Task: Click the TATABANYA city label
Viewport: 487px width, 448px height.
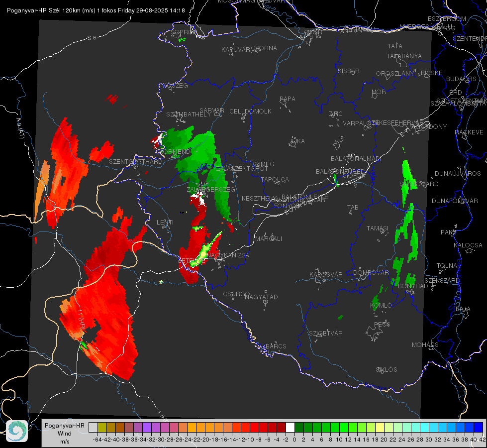Action: 404,56
